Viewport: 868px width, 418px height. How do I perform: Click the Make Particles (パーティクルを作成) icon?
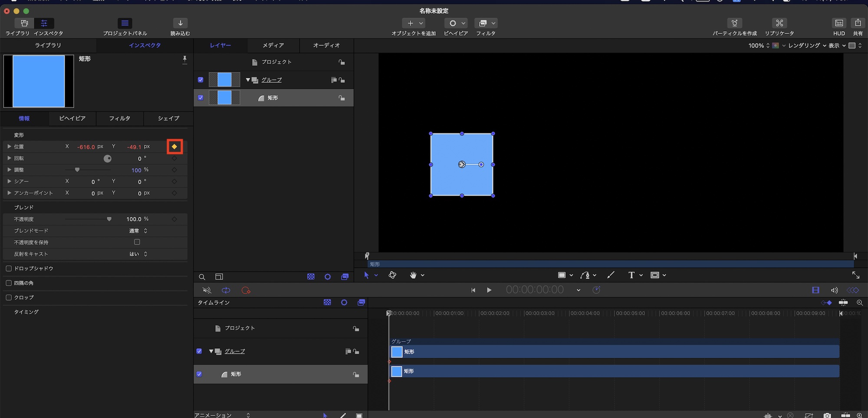click(734, 23)
